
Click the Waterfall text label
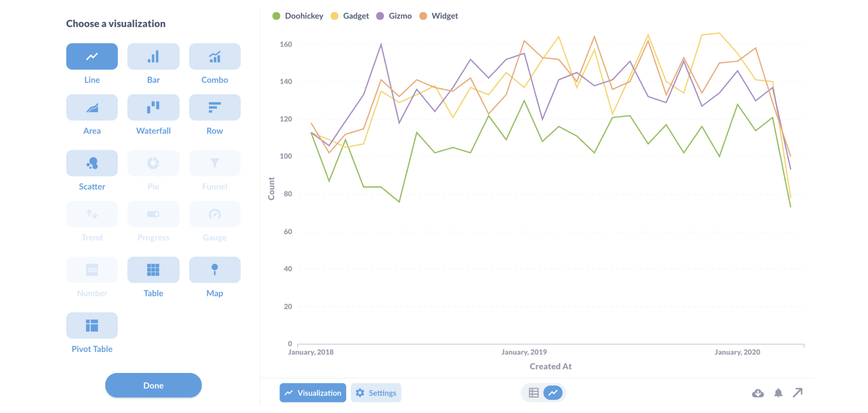(x=153, y=131)
